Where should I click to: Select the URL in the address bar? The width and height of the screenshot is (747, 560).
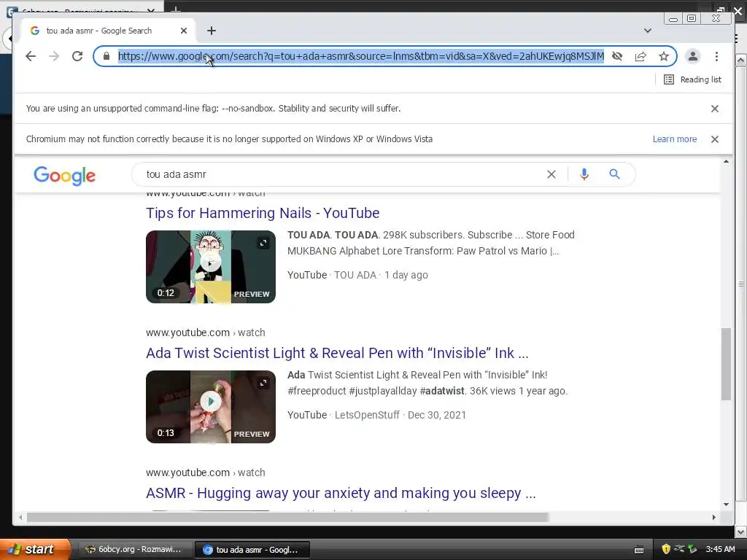(360, 56)
